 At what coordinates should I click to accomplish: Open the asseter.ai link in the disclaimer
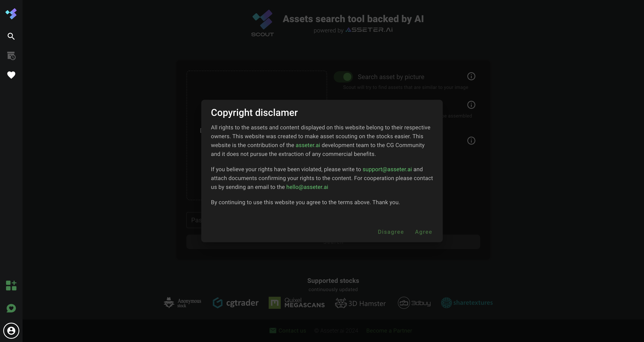[308, 145]
